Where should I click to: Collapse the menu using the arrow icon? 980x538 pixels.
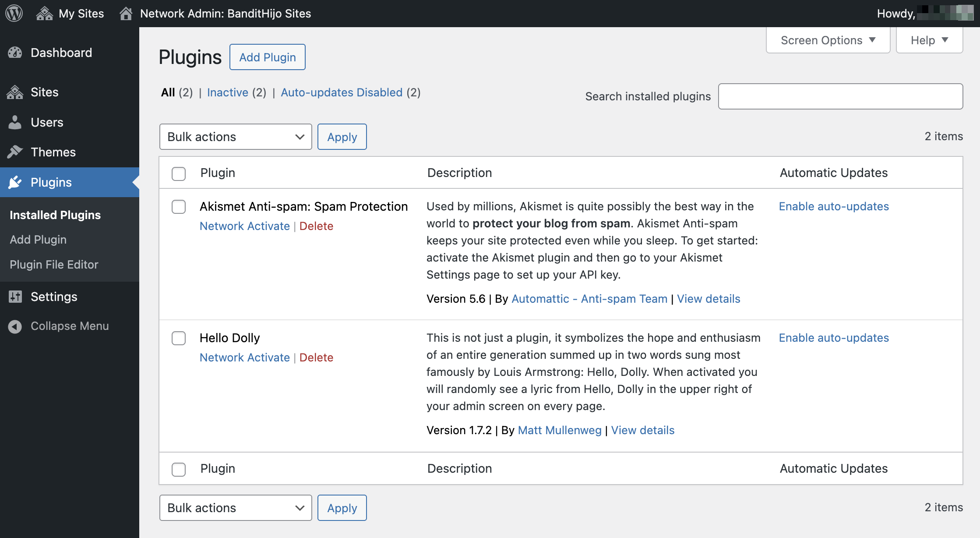pyautogui.click(x=15, y=326)
